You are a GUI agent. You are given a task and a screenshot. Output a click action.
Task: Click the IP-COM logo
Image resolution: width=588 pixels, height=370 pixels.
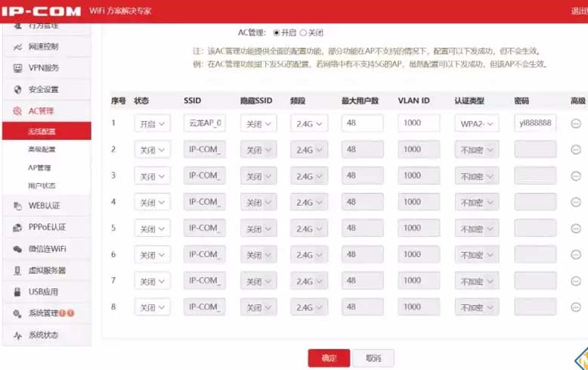point(41,11)
